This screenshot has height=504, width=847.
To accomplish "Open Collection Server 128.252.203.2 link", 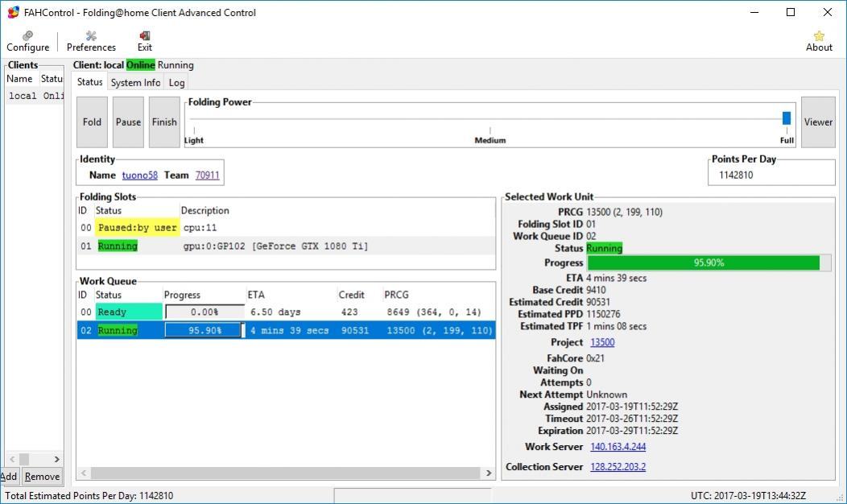I will point(618,467).
